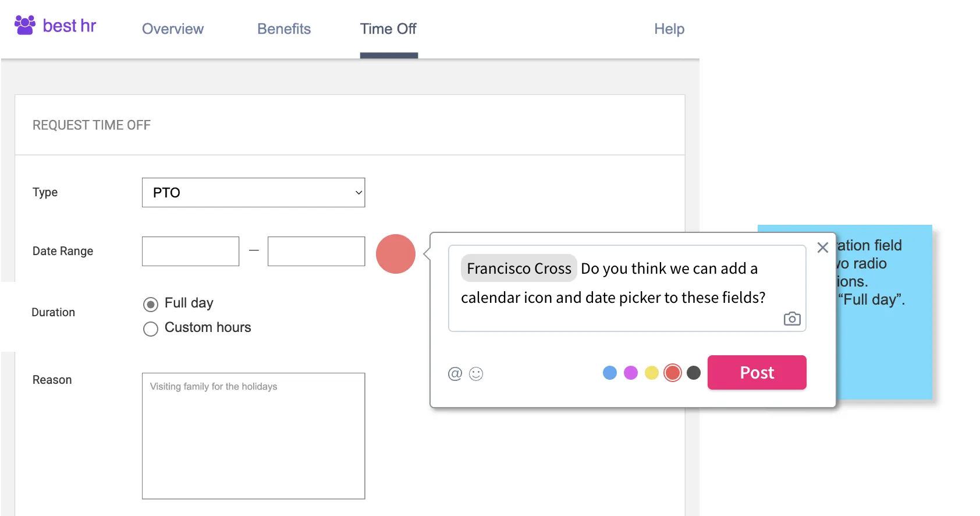
Task: Open the emoji picker smiley icon
Action: point(476,374)
